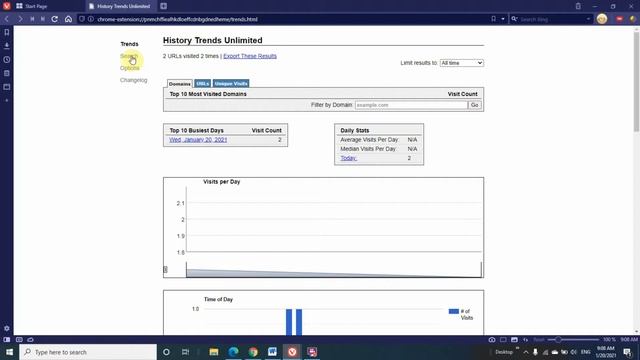Click the blue # of Visits legend swatch
This screenshot has width=640, height=360.
(x=454, y=311)
